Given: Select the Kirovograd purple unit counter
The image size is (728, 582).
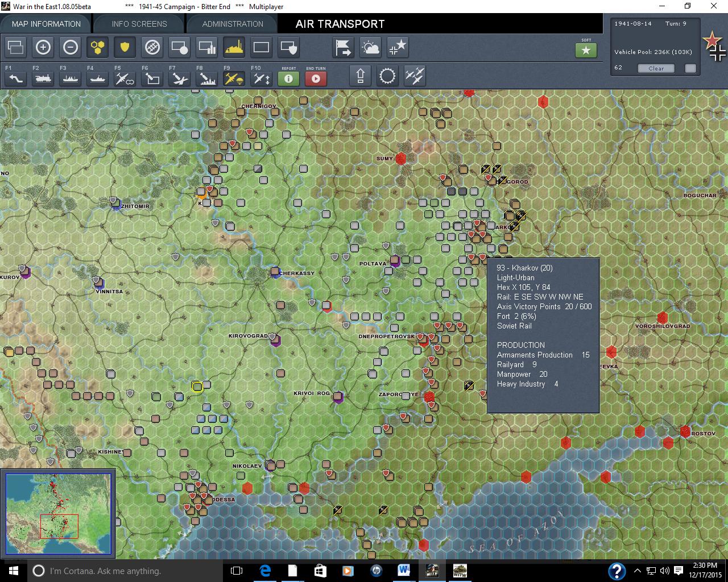Looking at the screenshot, I should (x=275, y=340).
